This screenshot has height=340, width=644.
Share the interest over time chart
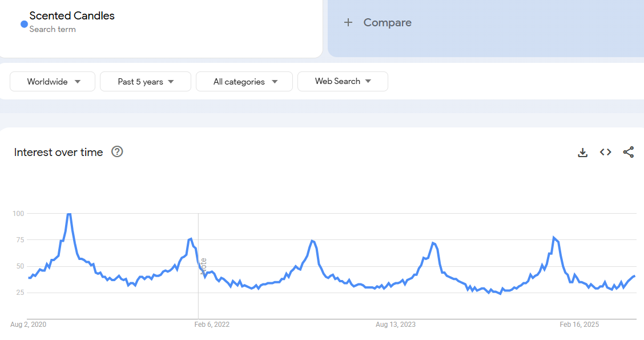(x=628, y=152)
